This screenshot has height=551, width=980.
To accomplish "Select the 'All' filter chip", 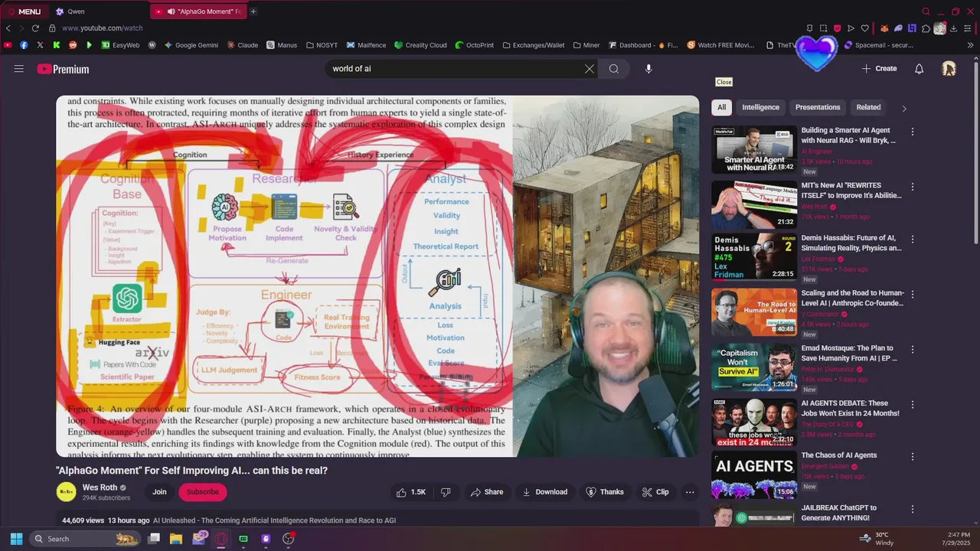I will [x=721, y=107].
